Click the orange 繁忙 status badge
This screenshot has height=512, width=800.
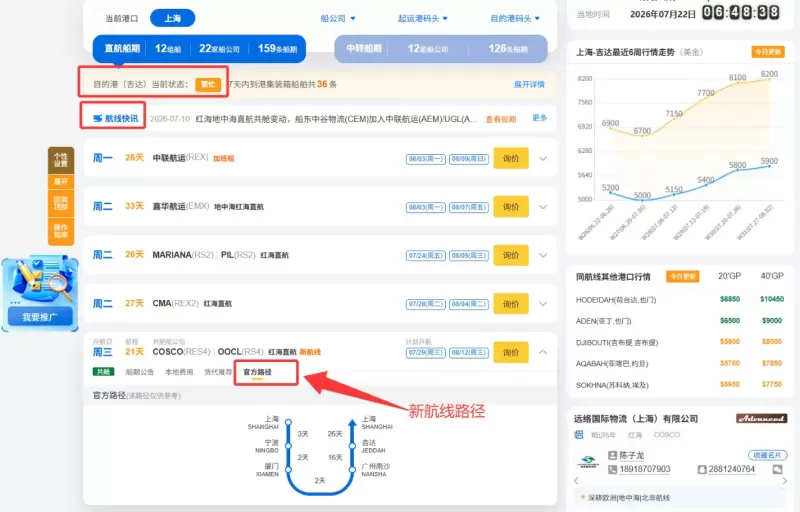pyautogui.click(x=208, y=84)
